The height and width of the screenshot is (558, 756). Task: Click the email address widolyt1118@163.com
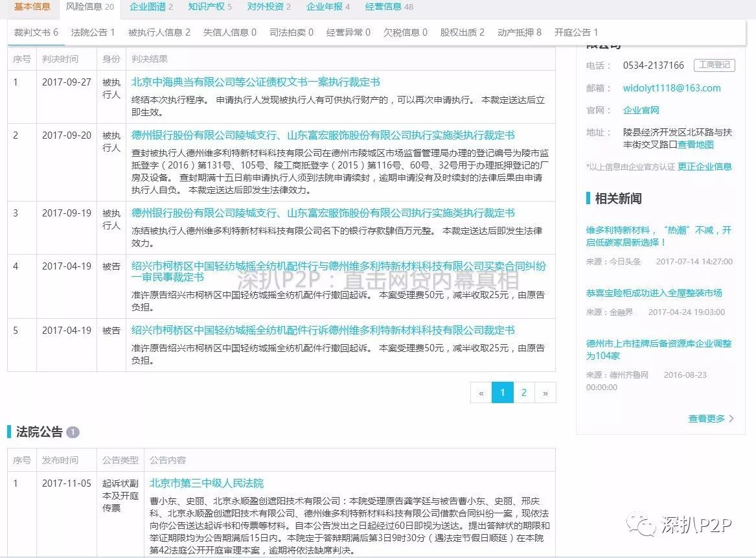[672, 88]
